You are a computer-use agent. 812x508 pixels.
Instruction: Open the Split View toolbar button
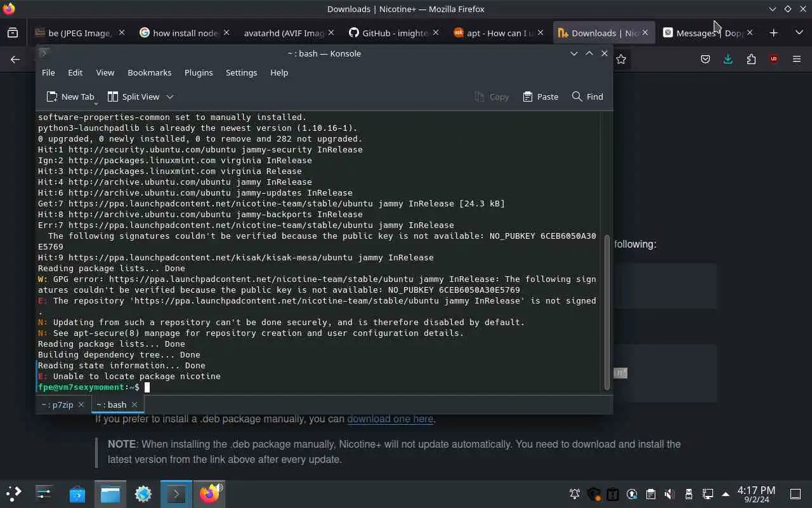pyautogui.click(x=134, y=97)
